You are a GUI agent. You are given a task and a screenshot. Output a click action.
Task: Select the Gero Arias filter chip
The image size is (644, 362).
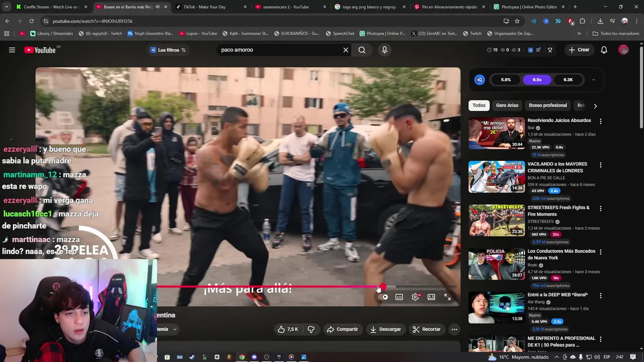click(507, 106)
